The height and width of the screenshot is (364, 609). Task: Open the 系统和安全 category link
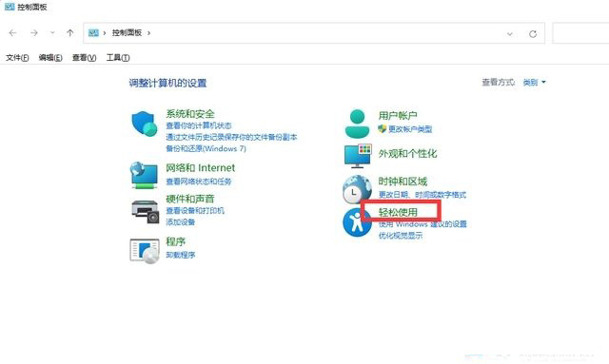pos(190,114)
